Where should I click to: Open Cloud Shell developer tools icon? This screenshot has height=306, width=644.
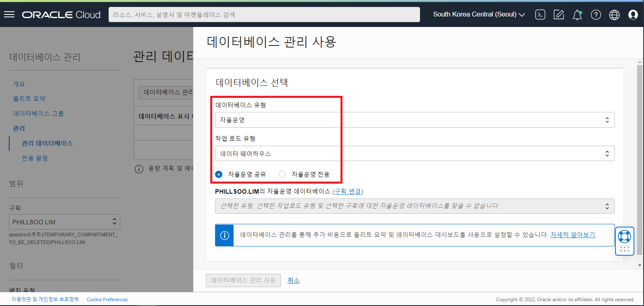coord(540,15)
